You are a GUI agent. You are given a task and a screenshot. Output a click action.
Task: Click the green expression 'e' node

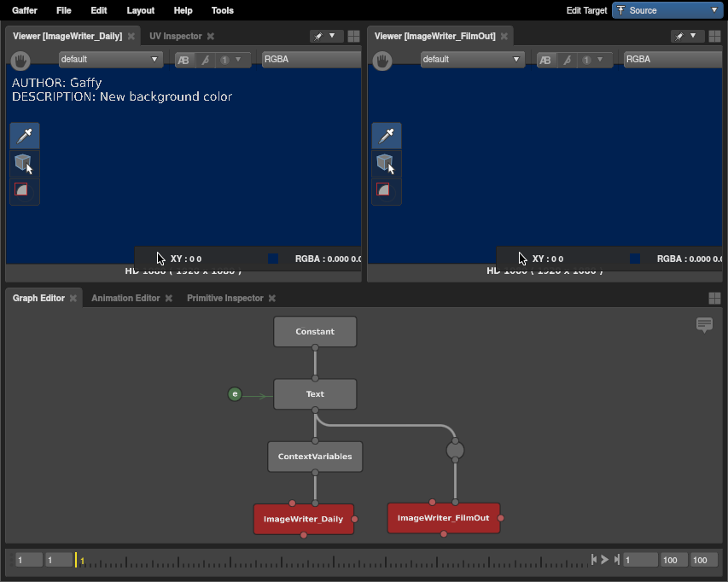(236, 394)
